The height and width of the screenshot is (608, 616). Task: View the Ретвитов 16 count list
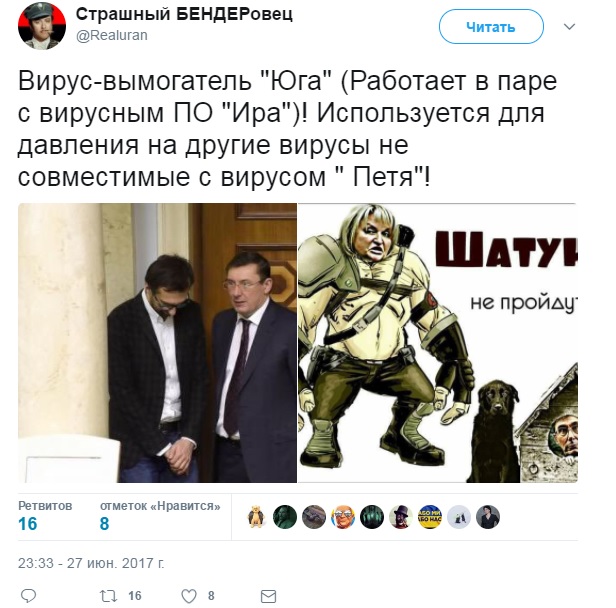45,516
